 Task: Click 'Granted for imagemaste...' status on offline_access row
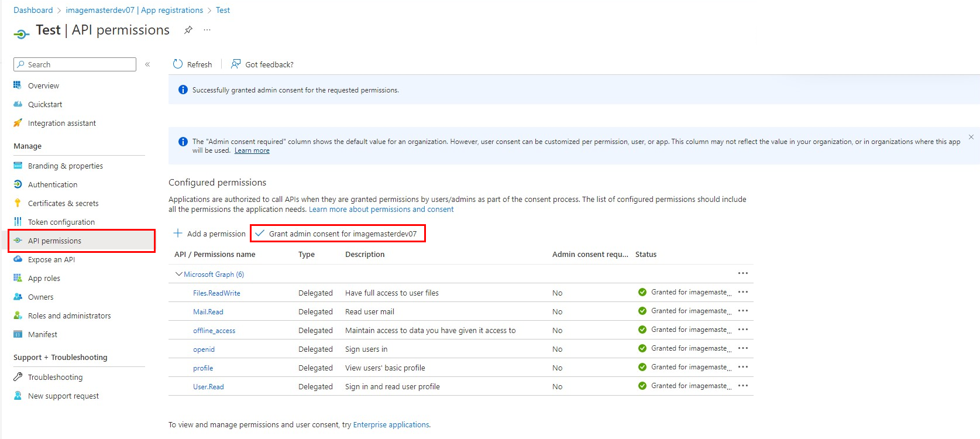coord(691,330)
